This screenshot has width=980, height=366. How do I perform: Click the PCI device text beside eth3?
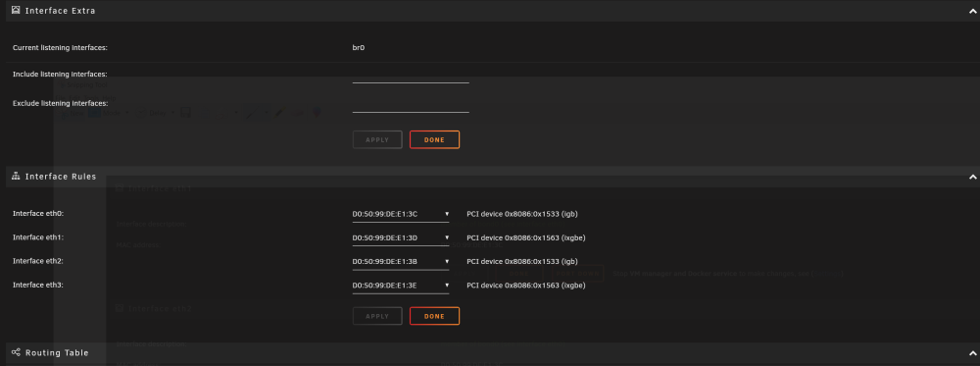tap(525, 286)
